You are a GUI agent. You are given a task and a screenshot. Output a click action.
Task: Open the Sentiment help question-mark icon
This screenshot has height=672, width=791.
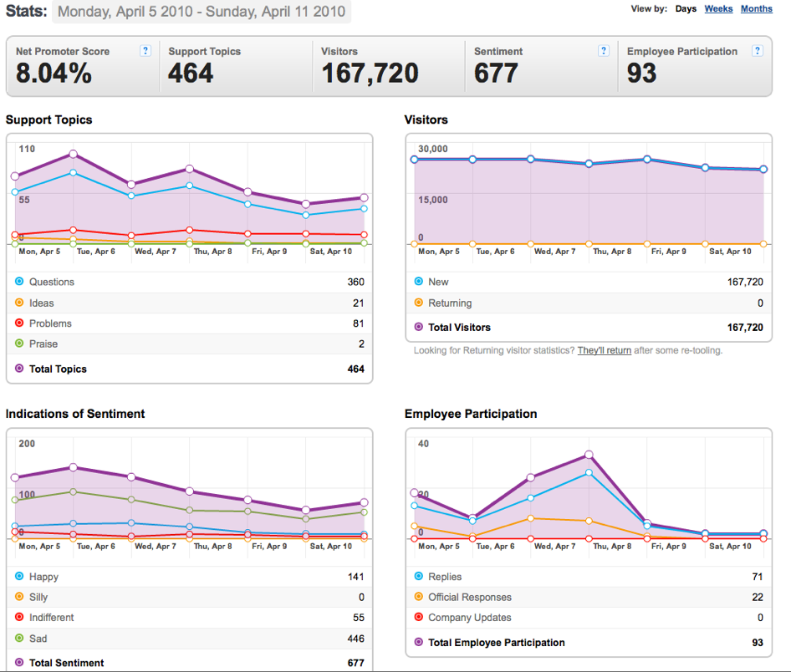pyautogui.click(x=604, y=51)
